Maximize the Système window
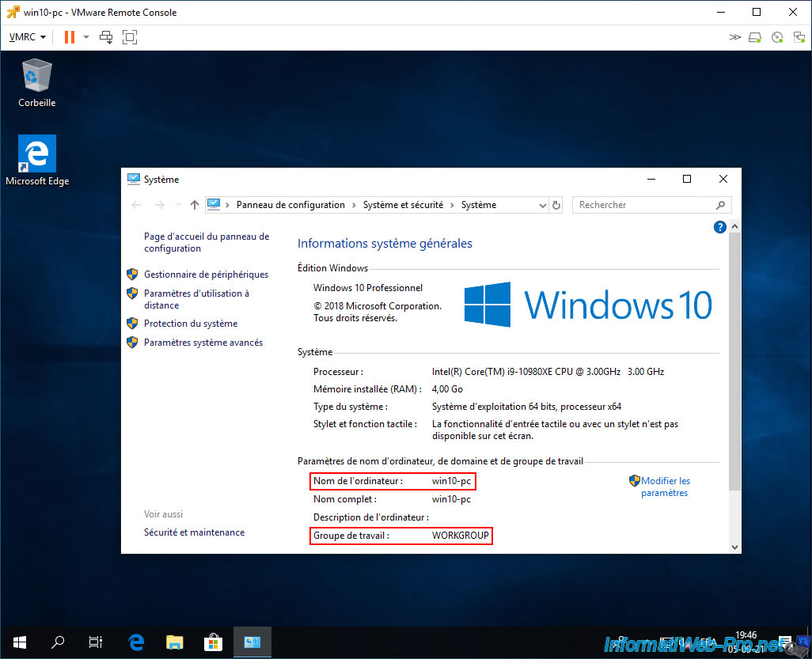Viewport: 812px width, 659px height. [x=687, y=179]
